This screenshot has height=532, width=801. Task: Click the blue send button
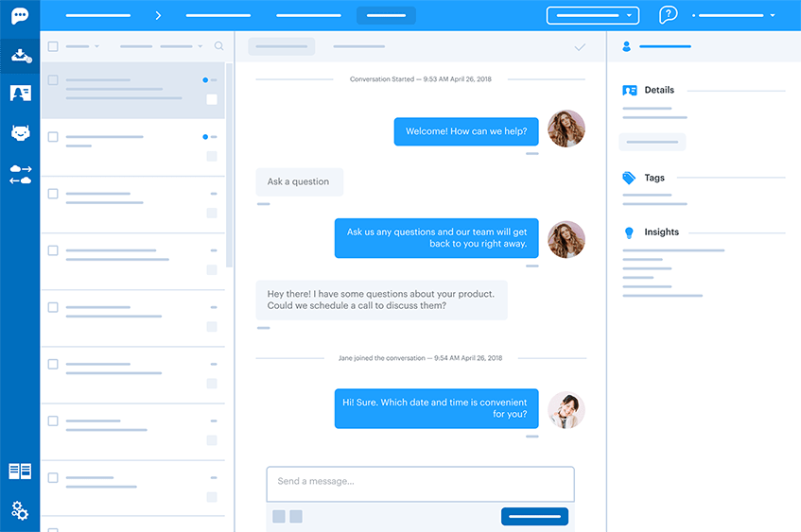(534, 516)
